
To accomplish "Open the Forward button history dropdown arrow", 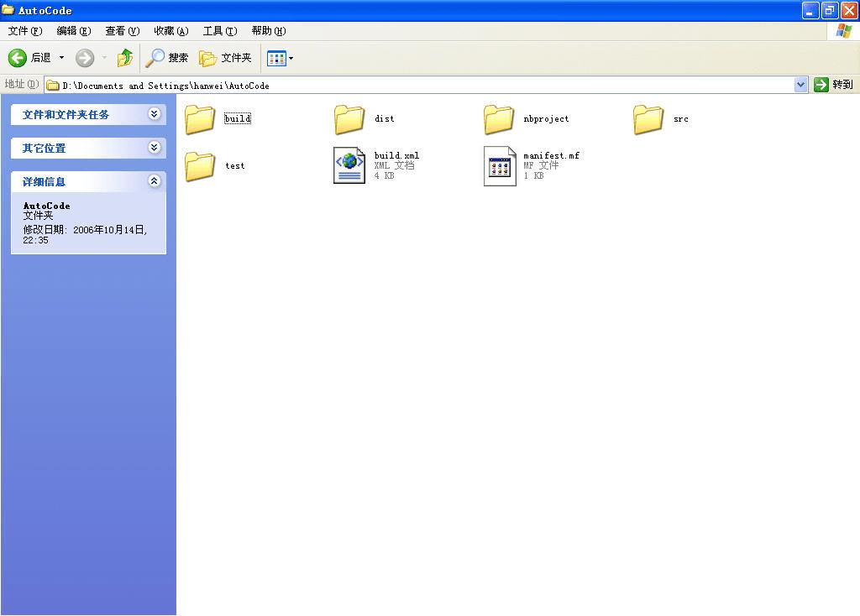I will 104,58.
